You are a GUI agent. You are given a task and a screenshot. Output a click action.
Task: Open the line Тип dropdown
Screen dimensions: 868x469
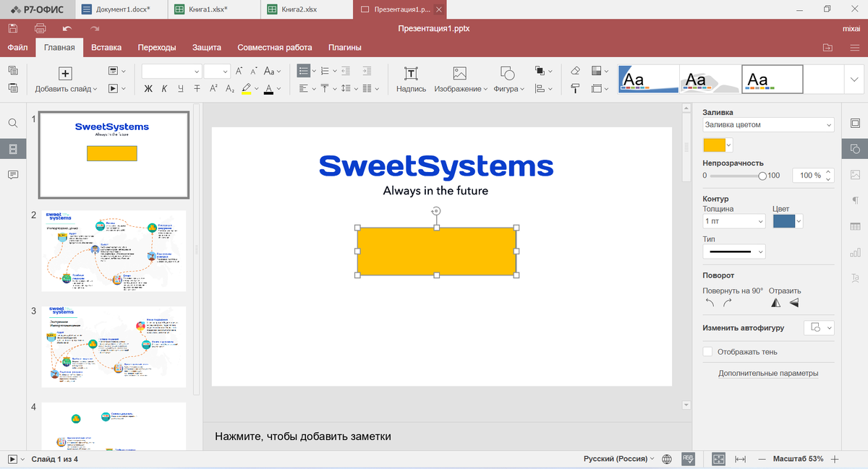(x=733, y=251)
